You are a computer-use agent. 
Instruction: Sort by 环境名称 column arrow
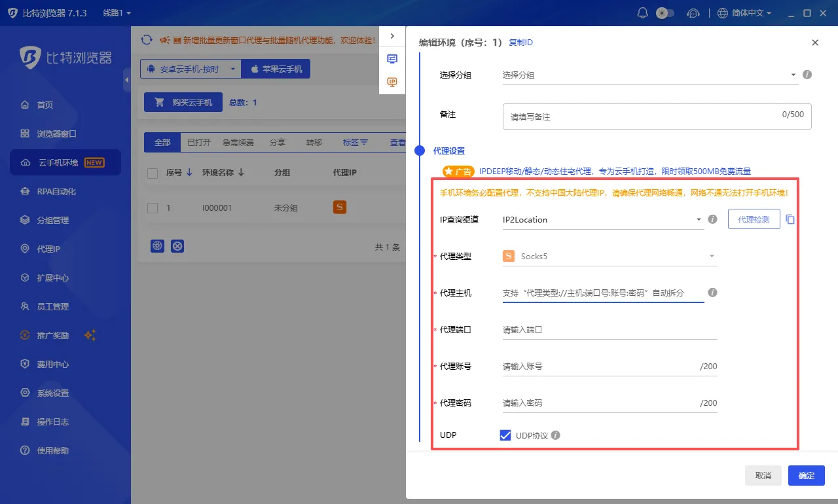click(x=241, y=173)
